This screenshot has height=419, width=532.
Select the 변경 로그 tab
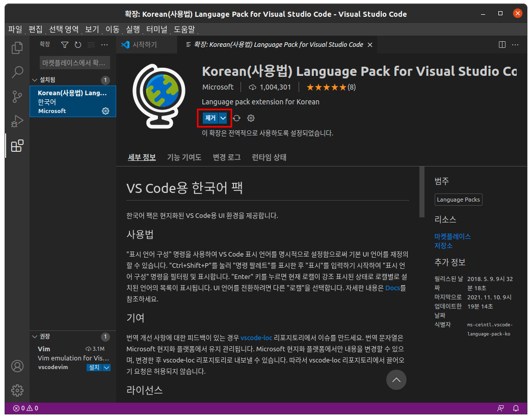click(x=227, y=157)
